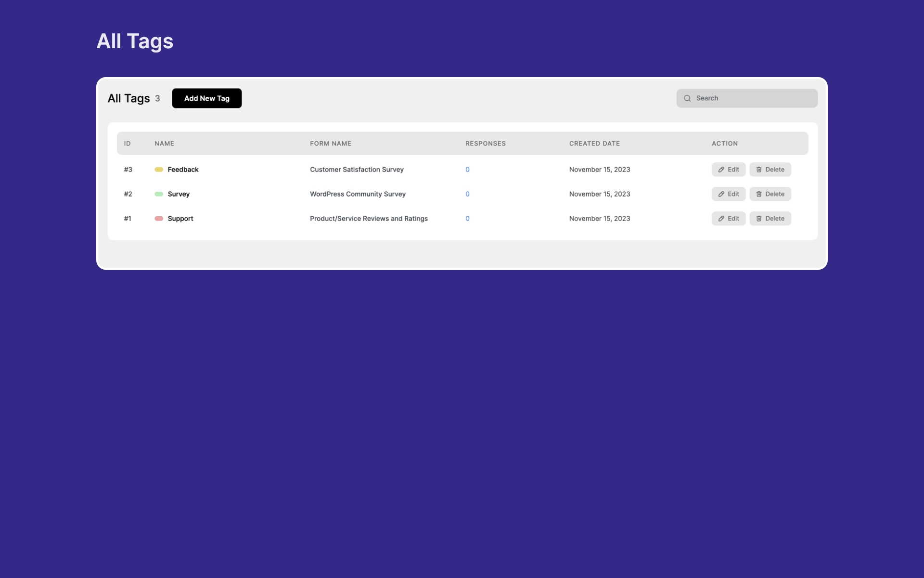Select red color swatch beside Support

coord(159,219)
